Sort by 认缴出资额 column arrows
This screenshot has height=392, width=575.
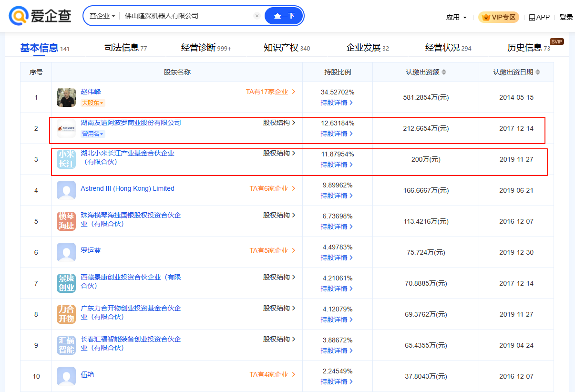[444, 72]
